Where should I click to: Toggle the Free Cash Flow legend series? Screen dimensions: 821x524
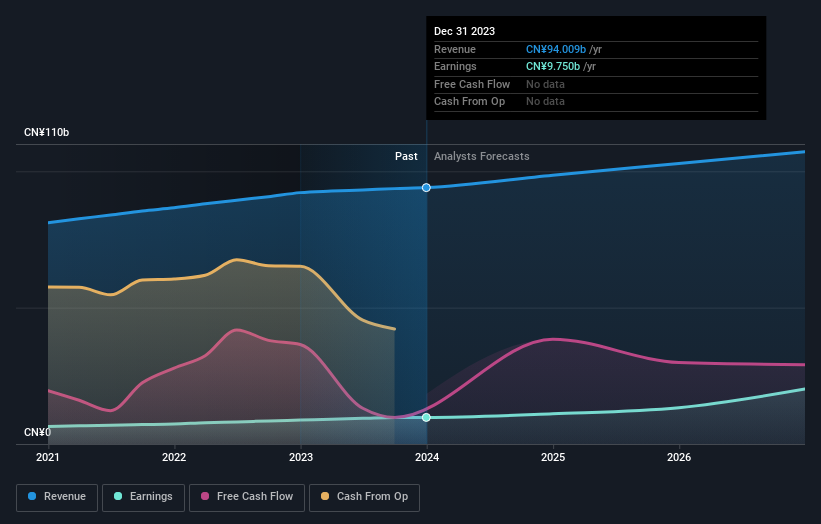click(x=247, y=497)
